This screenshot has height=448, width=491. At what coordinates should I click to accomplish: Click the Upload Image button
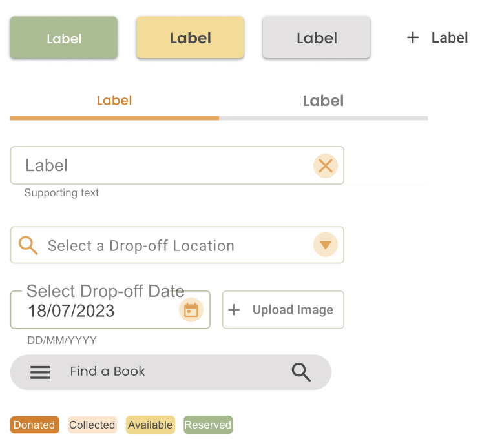coord(284,310)
